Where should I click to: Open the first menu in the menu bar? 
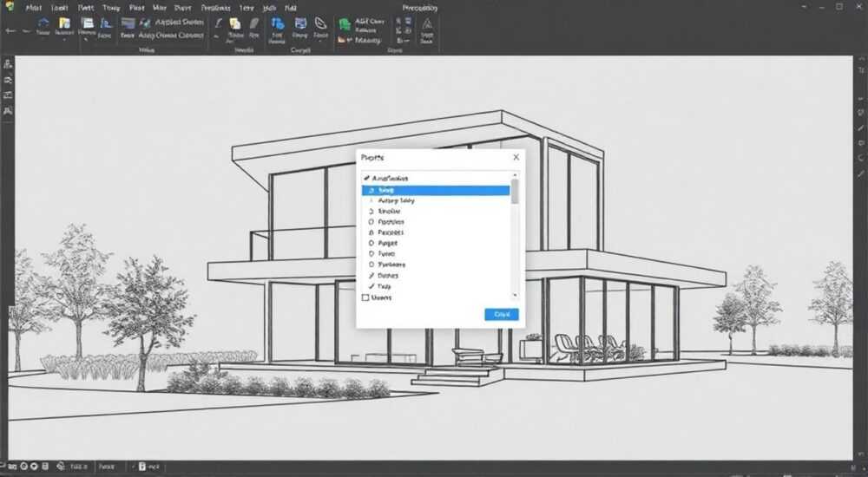click(x=34, y=9)
